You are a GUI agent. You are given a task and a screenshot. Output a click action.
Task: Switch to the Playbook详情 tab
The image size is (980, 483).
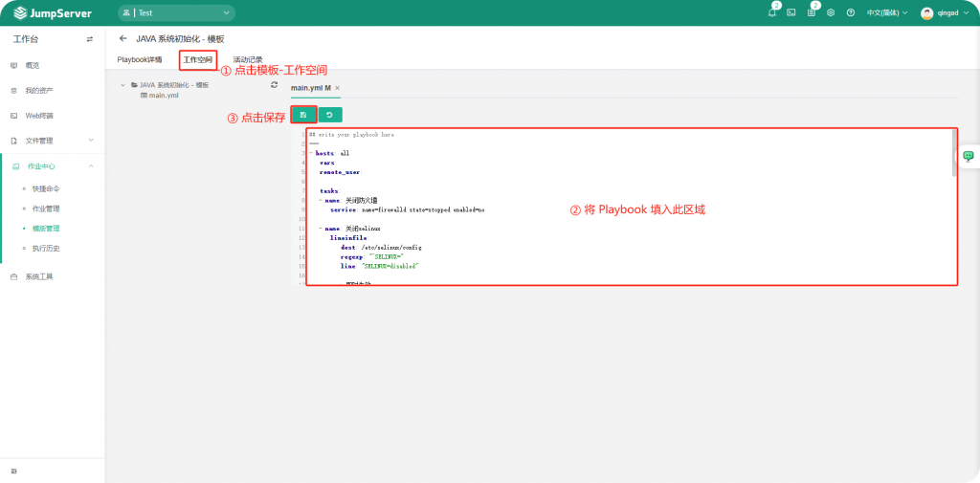[x=140, y=60]
